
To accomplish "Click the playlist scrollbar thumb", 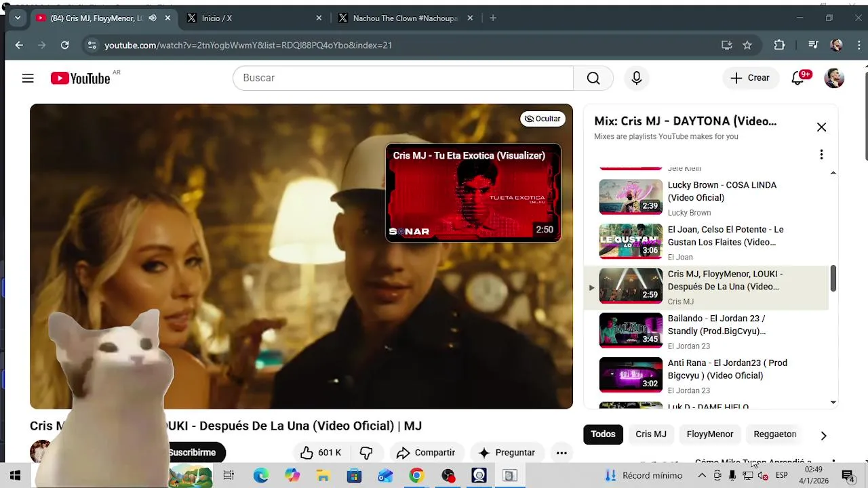I will [x=833, y=279].
